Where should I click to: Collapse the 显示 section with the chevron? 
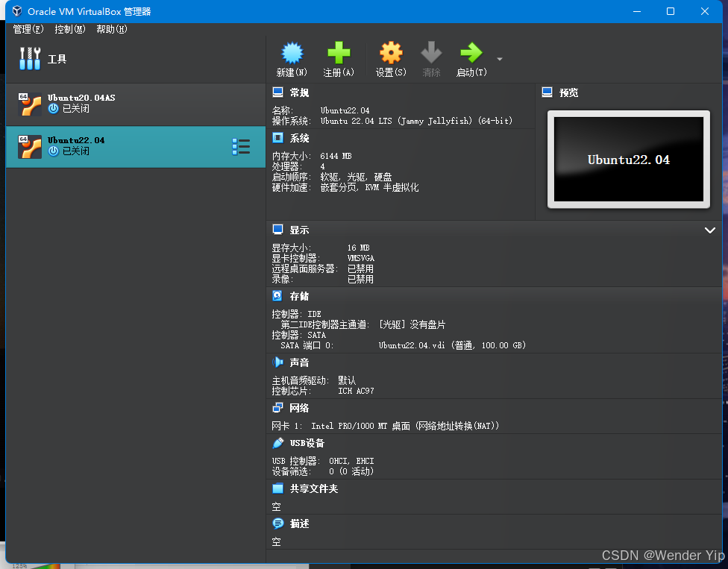click(x=710, y=230)
